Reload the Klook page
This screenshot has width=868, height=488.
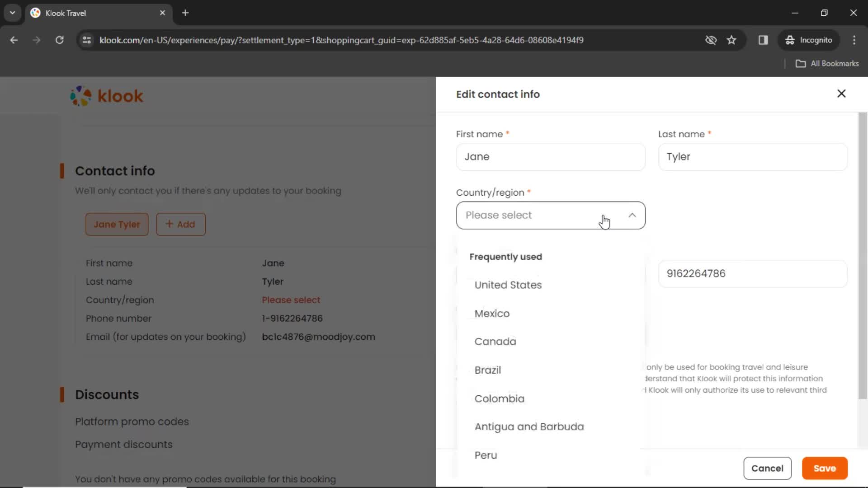[59, 40]
